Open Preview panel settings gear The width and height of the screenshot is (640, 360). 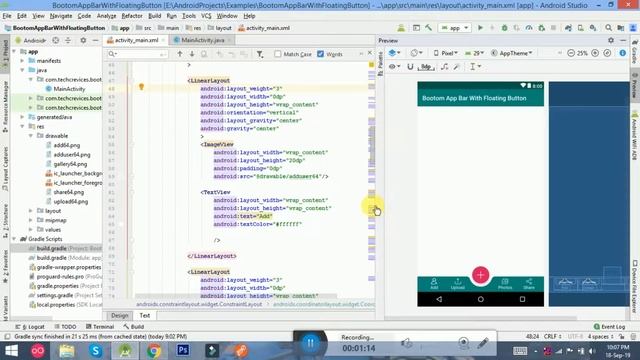tap(611, 40)
